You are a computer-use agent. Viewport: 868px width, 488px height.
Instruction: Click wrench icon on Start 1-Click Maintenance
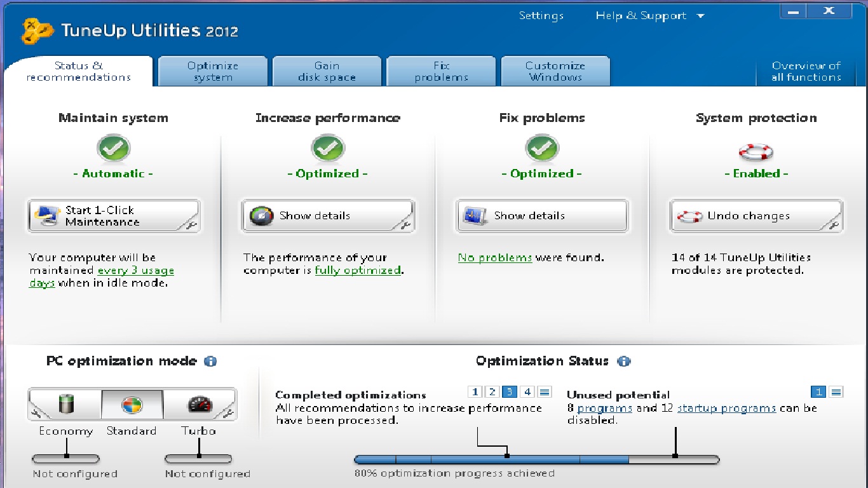point(191,224)
